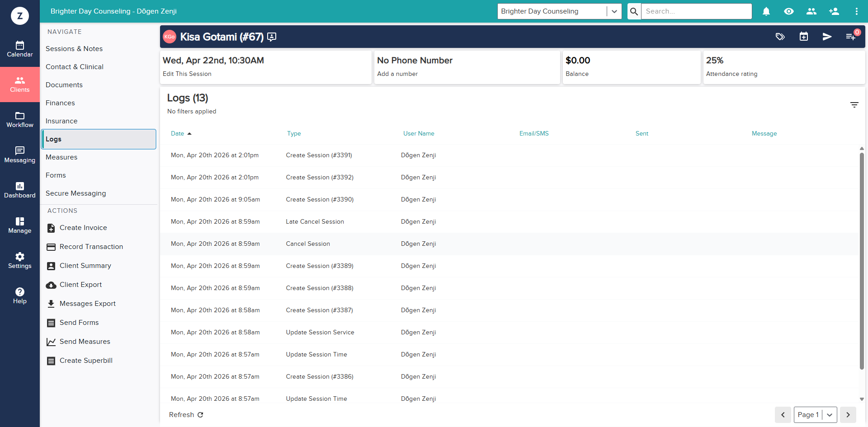
Task: Open Secure Messaging navigation item
Action: [x=99, y=193]
